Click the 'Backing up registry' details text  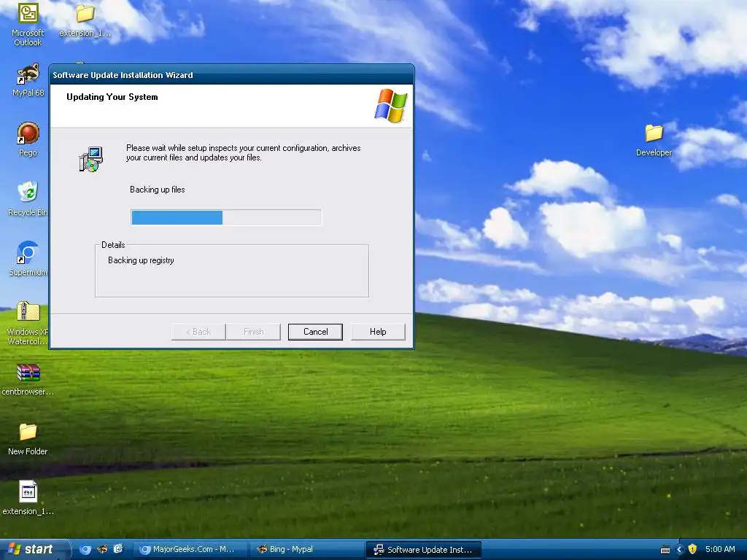[x=141, y=260]
